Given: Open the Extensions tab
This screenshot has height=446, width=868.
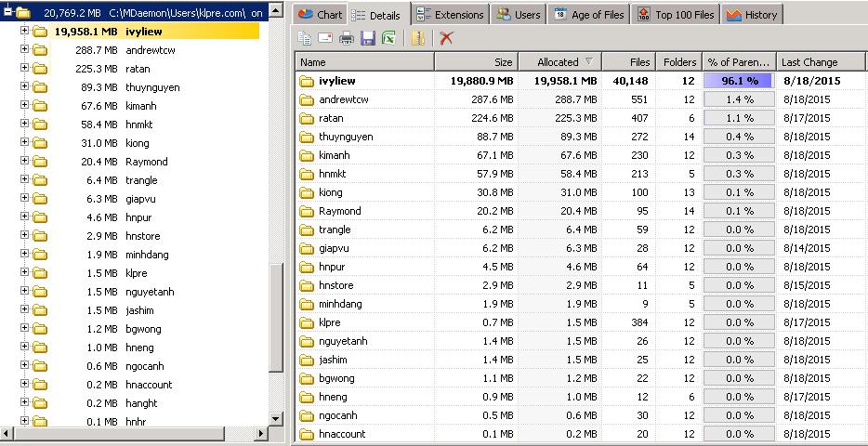Looking at the screenshot, I should tap(451, 14).
